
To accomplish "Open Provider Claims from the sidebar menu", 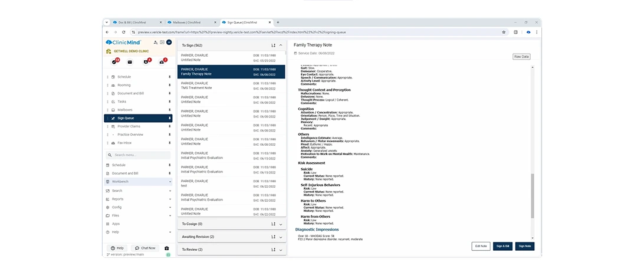I will coord(129,126).
